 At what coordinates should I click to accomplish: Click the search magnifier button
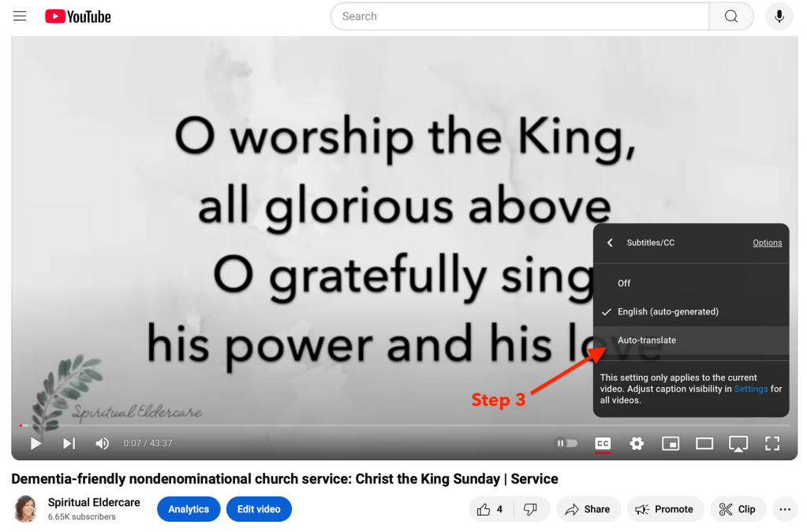(x=730, y=17)
